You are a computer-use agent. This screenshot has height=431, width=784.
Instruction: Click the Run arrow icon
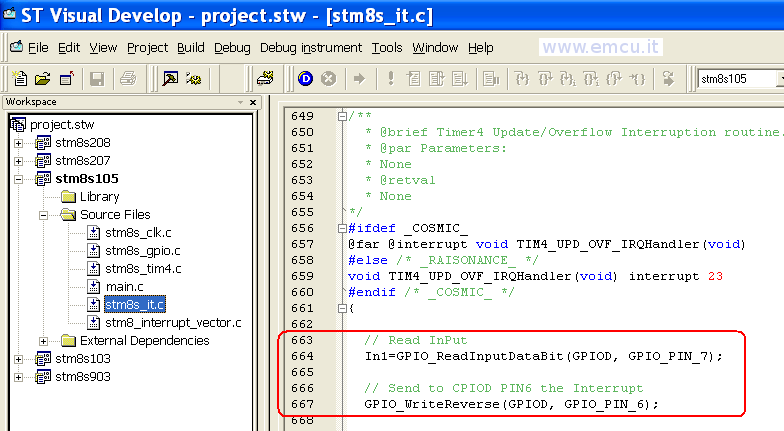pyautogui.click(x=359, y=78)
